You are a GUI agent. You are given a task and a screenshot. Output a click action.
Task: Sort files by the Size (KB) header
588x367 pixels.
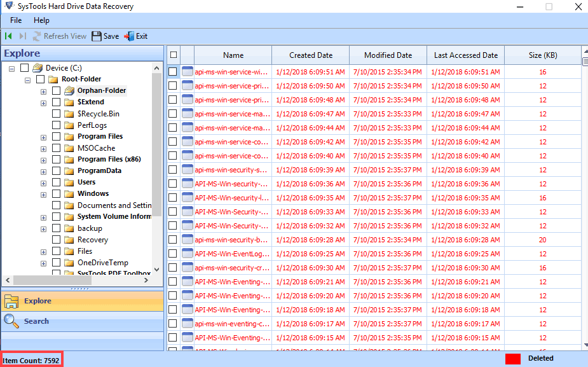click(544, 55)
